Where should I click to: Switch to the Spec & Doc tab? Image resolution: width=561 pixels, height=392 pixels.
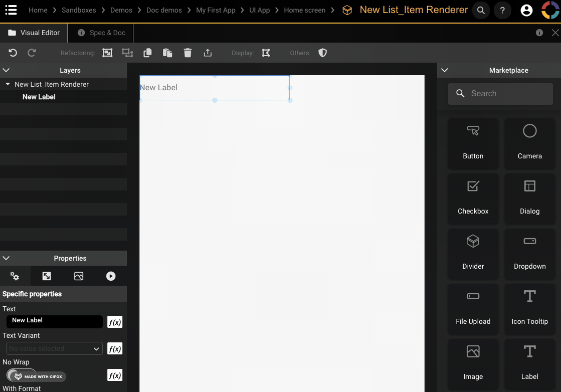[102, 33]
